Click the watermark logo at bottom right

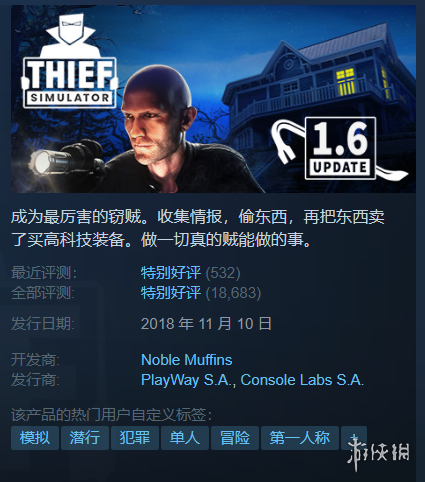click(x=378, y=452)
